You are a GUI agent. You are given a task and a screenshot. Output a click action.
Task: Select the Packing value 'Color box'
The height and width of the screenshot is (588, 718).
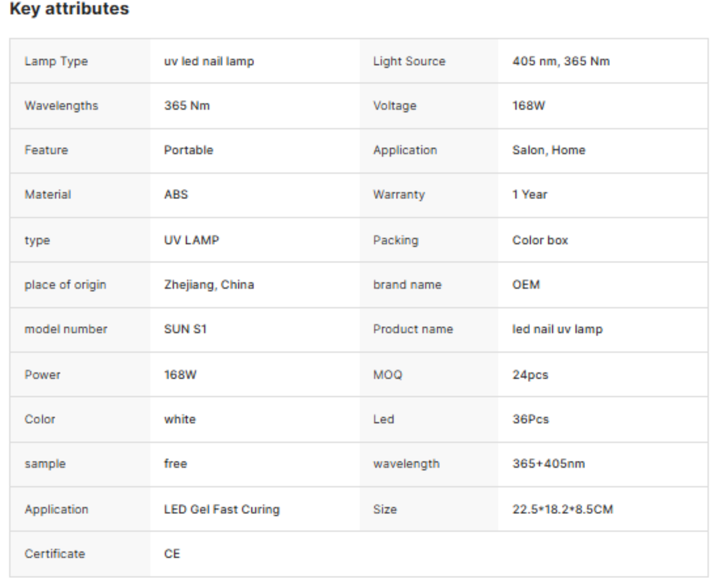[x=540, y=240]
